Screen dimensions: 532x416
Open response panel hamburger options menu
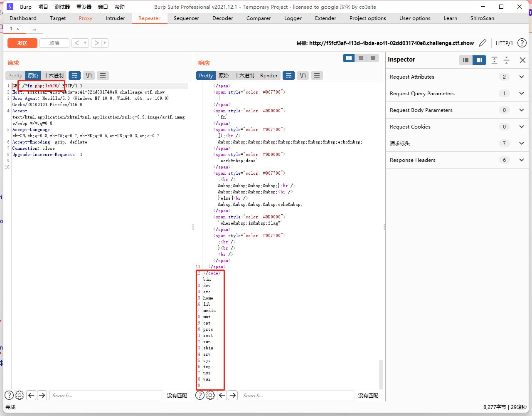point(317,75)
